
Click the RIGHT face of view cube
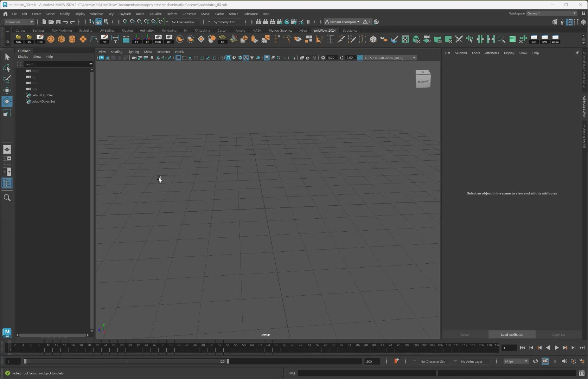(x=423, y=82)
